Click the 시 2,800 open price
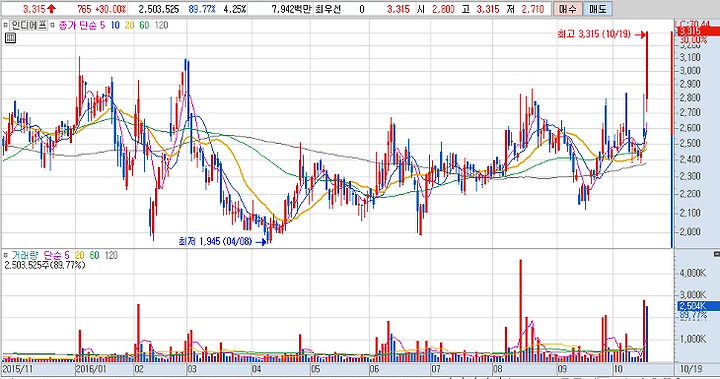The width and height of the screenshot is (720, 379). tap(435, 9)
